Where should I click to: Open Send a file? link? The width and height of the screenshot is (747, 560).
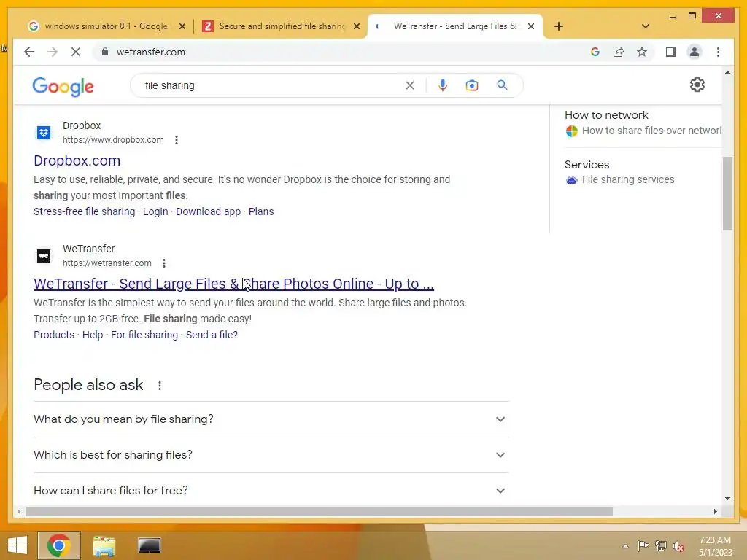pos(212,335)
